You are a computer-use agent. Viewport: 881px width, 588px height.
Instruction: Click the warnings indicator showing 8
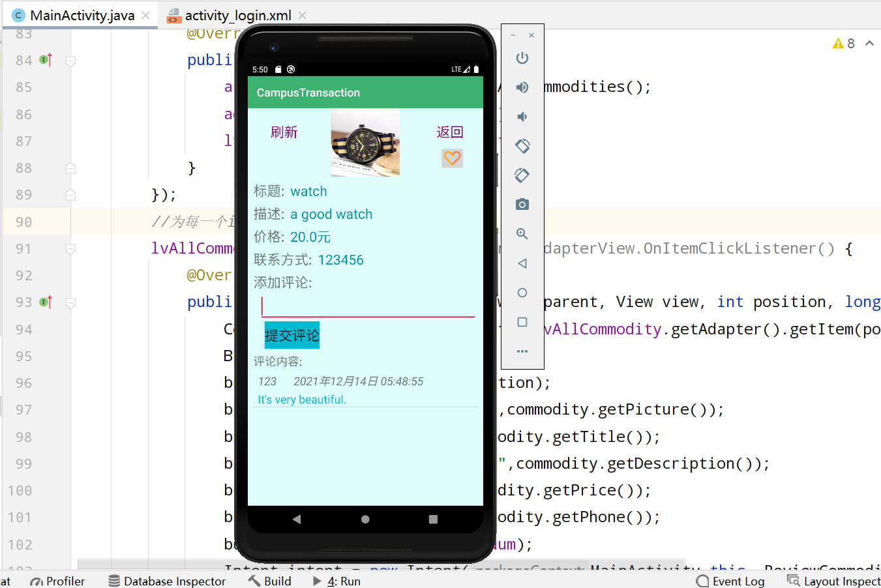pos(843,44)
